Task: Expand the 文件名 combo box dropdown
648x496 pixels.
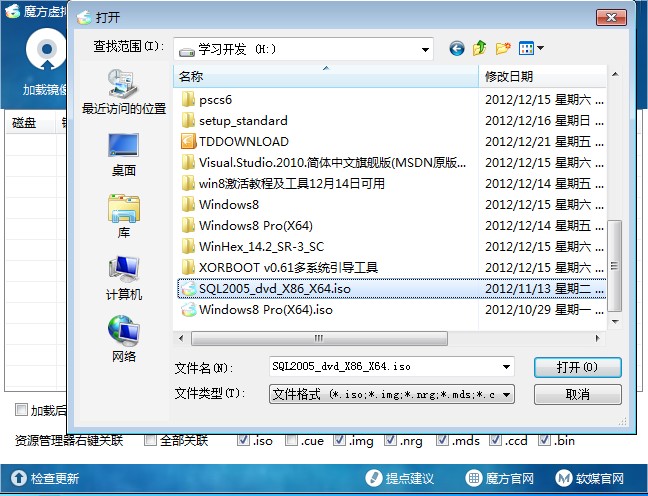Action: point(506,367)
